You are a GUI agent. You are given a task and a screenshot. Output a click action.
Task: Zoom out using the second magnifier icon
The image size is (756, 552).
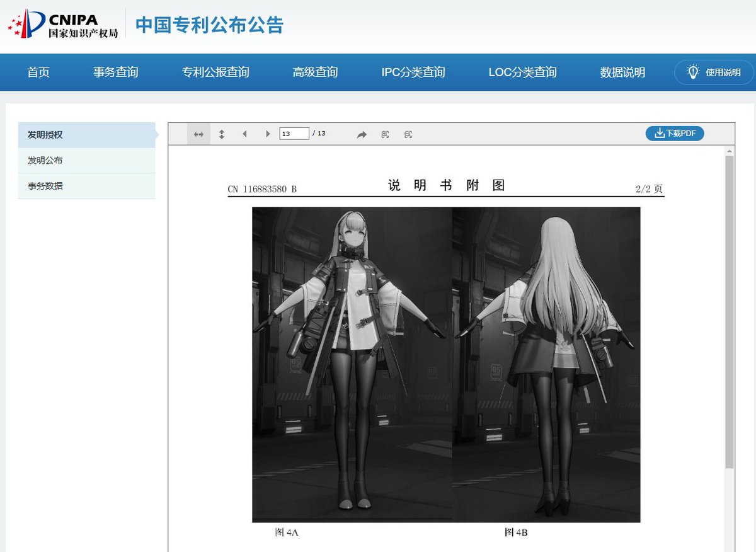point(408,134)
